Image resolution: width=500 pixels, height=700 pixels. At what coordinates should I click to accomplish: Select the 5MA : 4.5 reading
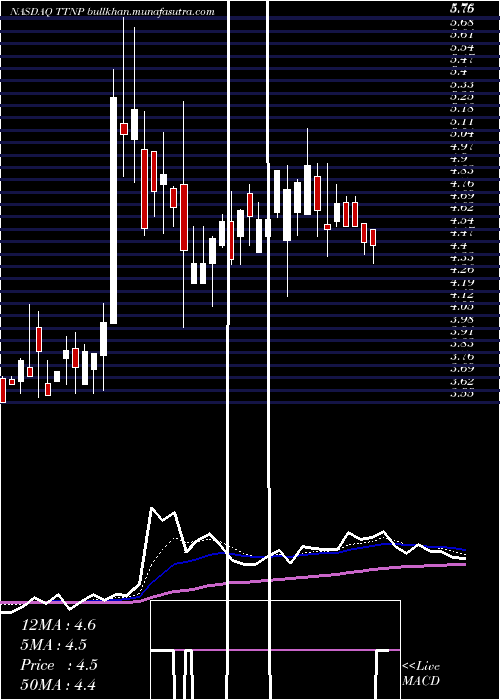pyautogui.click(x=54, y=645)
